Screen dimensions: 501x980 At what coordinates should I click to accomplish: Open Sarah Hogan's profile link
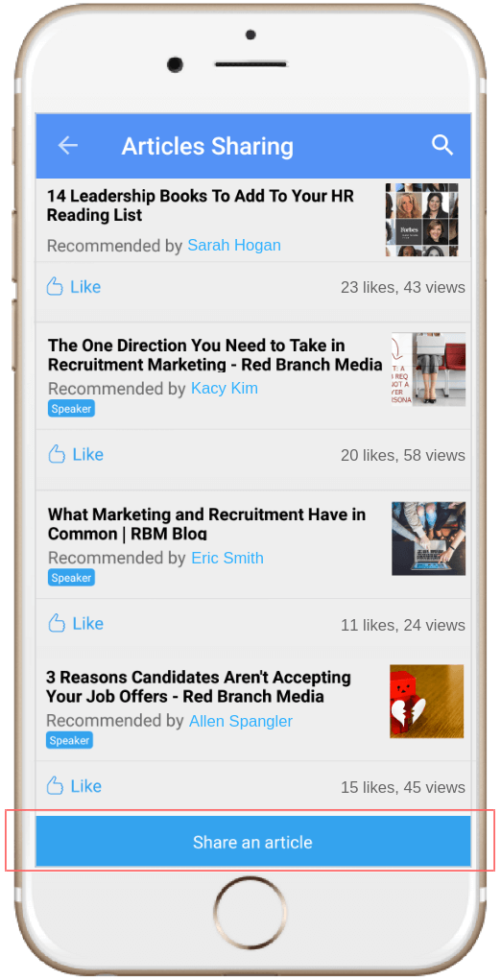[x=234, y=245]
